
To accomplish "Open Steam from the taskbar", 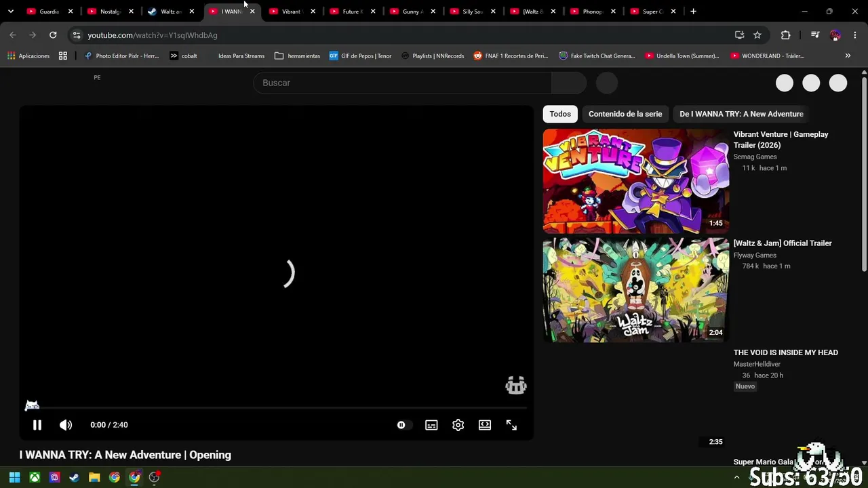I will pos(75,477).
